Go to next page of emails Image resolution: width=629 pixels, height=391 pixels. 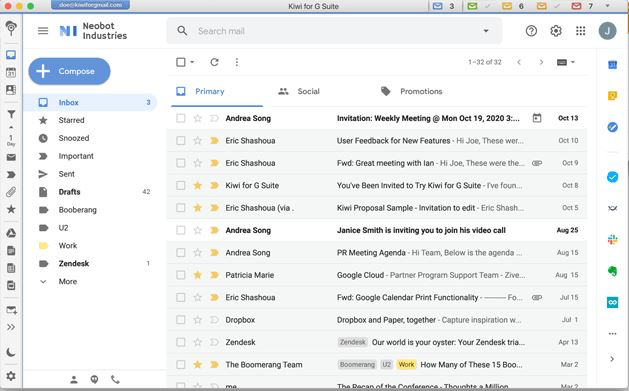541,62
